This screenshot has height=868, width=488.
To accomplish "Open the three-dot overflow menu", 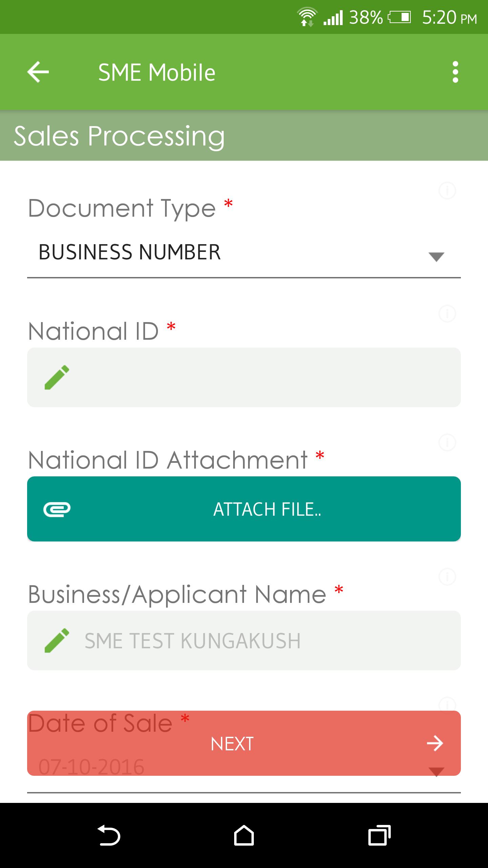I will (455, 72).
